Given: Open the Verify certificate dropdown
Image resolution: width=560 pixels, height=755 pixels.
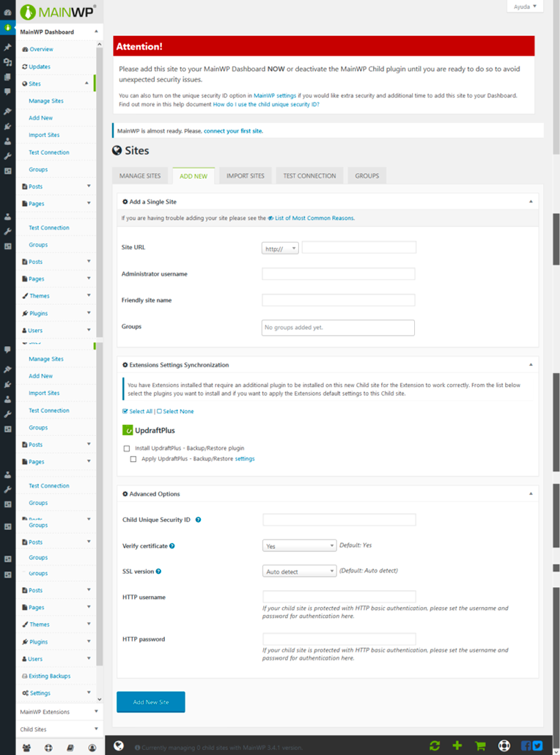Looking at the screenshot, I should pos(299,545).
